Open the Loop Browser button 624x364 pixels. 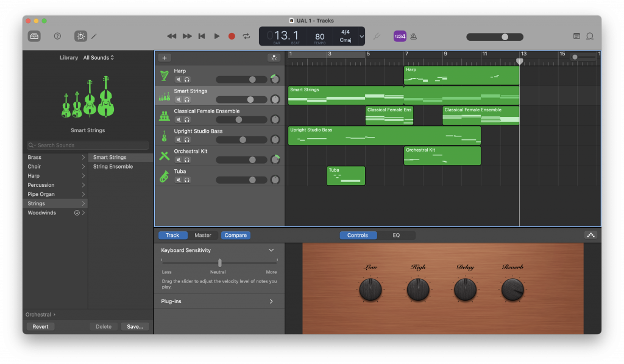pyautogui.click(x=590, y=36)
